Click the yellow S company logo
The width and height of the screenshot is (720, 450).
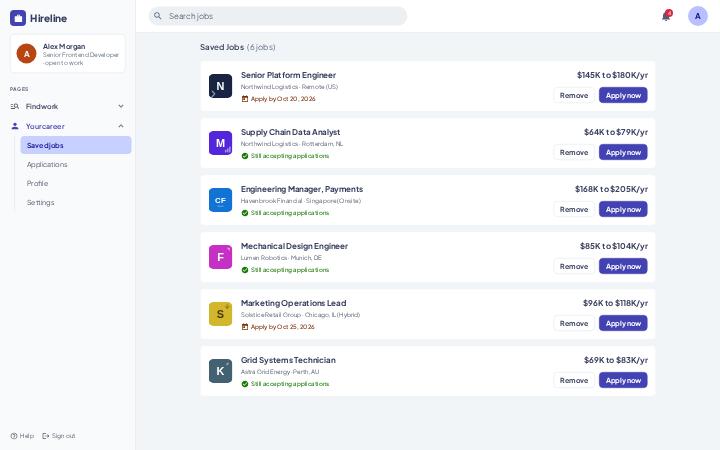pos(220,314)
